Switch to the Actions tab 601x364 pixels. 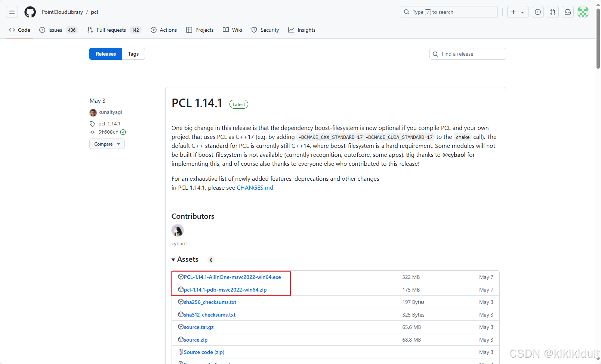click(x=164, y=30)
